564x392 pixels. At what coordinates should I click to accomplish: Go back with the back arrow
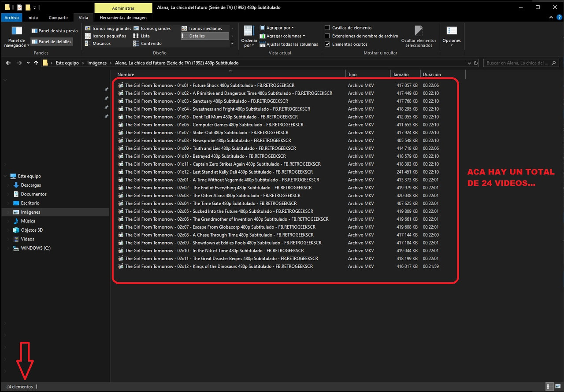[8, 63]
